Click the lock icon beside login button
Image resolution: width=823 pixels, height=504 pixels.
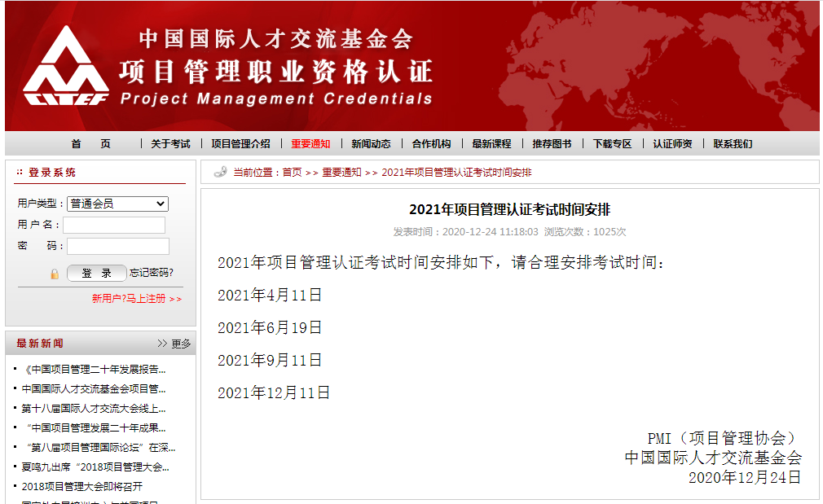(x=55, y=274)
